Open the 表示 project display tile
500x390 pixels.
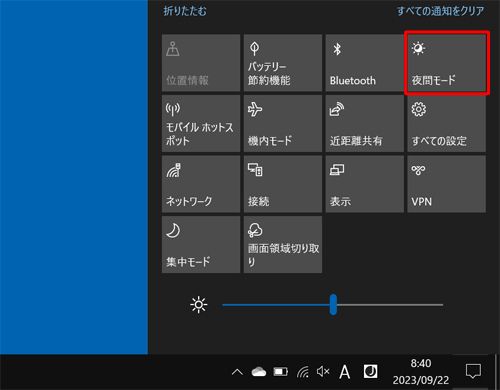point(365,184)
